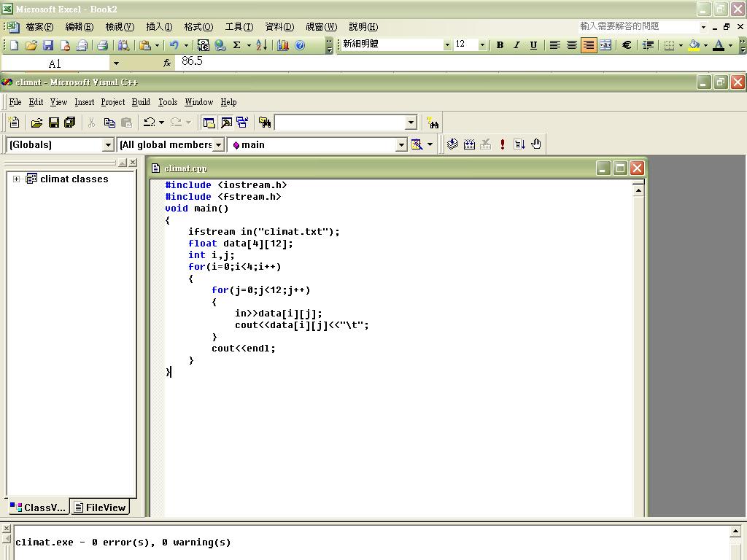This screenshot has width=747, height=560.
Task: Click the Compile icon in build toolbar
Action: coord(452,144)
